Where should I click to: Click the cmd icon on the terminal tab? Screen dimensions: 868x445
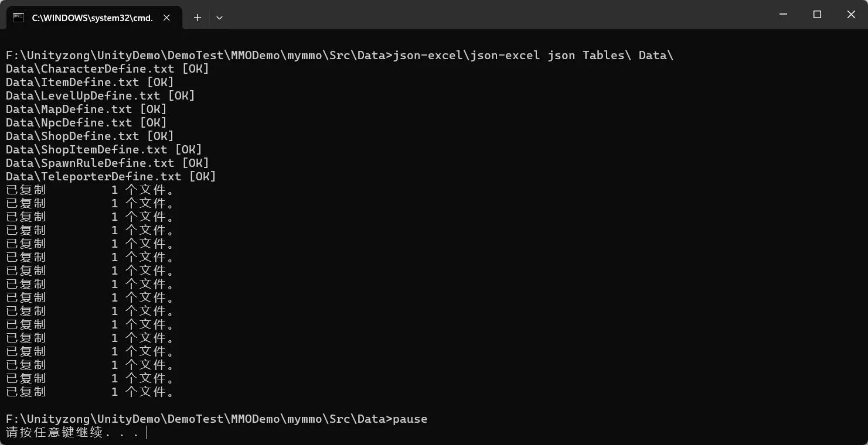click(x=19, y=18)
